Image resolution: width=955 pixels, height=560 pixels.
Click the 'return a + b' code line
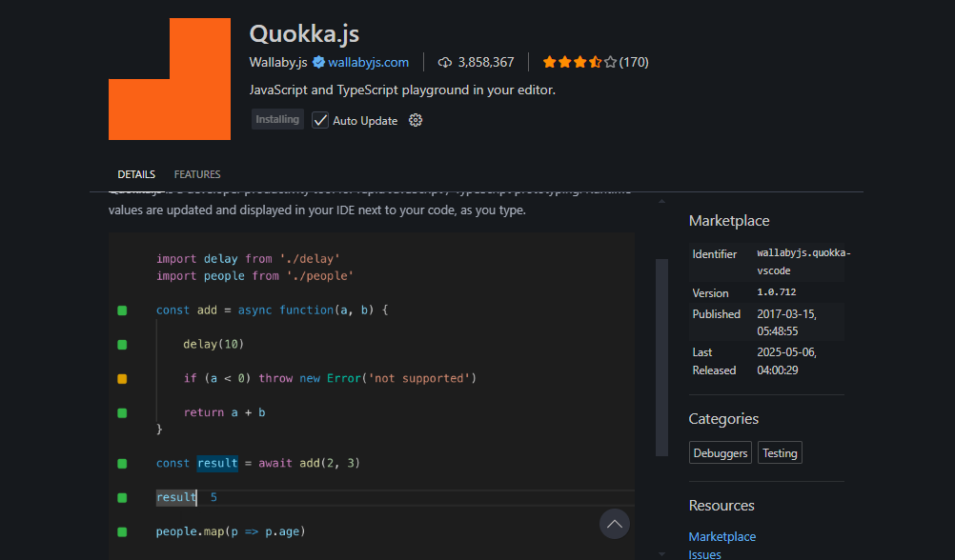pyautogui.click(x=224, y=412)
